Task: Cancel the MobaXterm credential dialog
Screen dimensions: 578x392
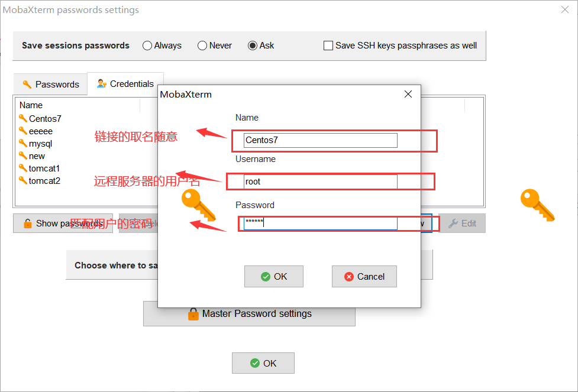Action: [x=364, y=276]
